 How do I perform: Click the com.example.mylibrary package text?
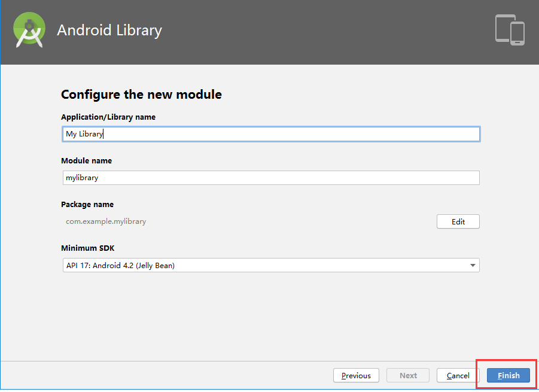106,221
